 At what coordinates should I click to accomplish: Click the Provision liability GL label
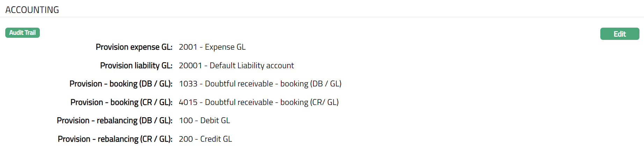point(136,65)
